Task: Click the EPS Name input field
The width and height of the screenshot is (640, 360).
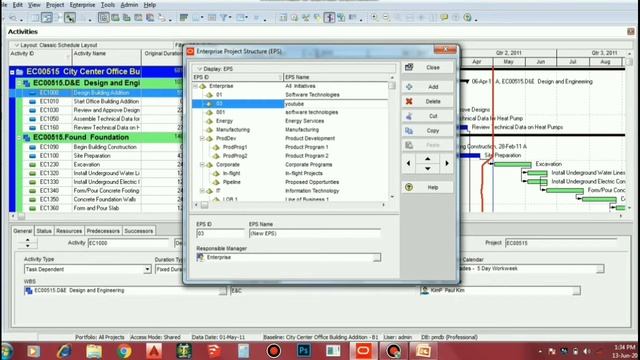Action: click(x=315, y=233)
